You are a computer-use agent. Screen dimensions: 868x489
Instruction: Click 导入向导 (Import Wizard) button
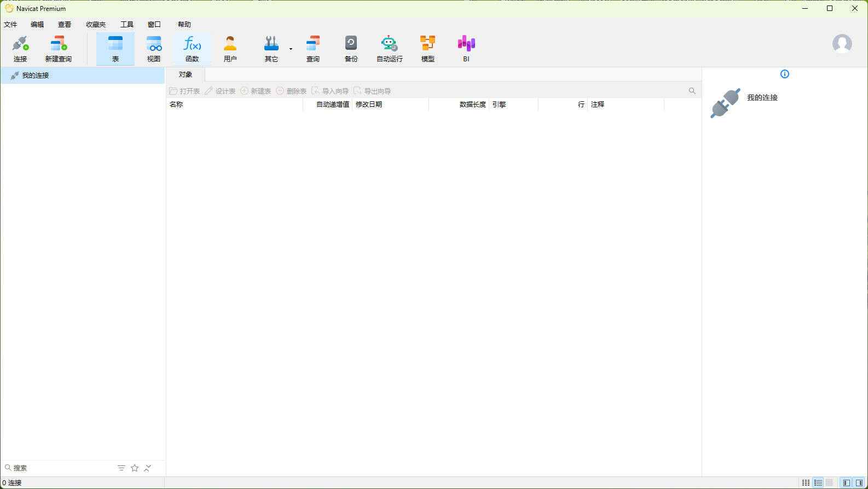tap(330, 91)
